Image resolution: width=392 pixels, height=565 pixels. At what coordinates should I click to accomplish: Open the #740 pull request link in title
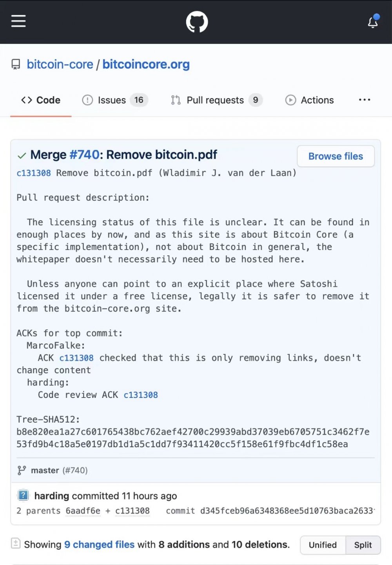coord(84,155)
